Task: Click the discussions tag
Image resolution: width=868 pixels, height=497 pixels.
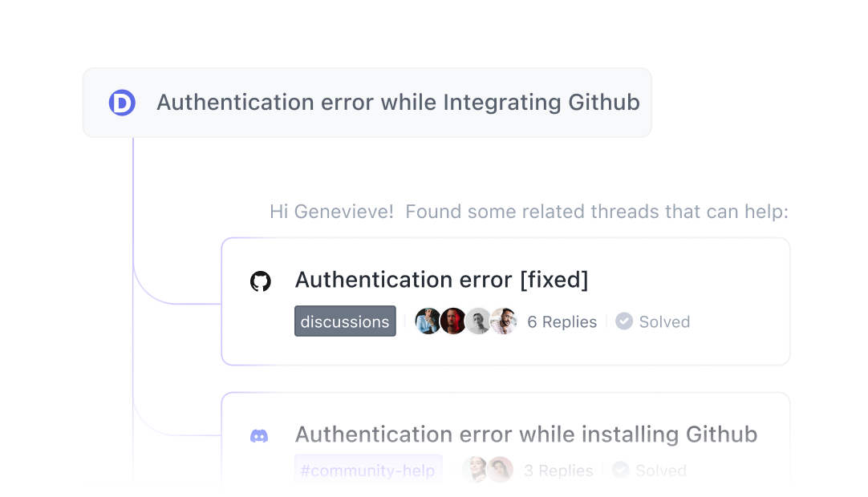Action: pos(345,321)
